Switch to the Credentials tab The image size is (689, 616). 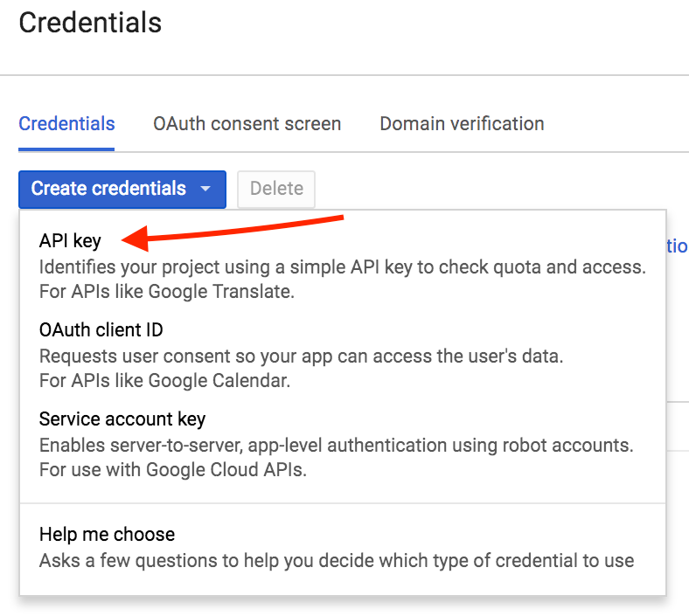click(x=66, y=124)
